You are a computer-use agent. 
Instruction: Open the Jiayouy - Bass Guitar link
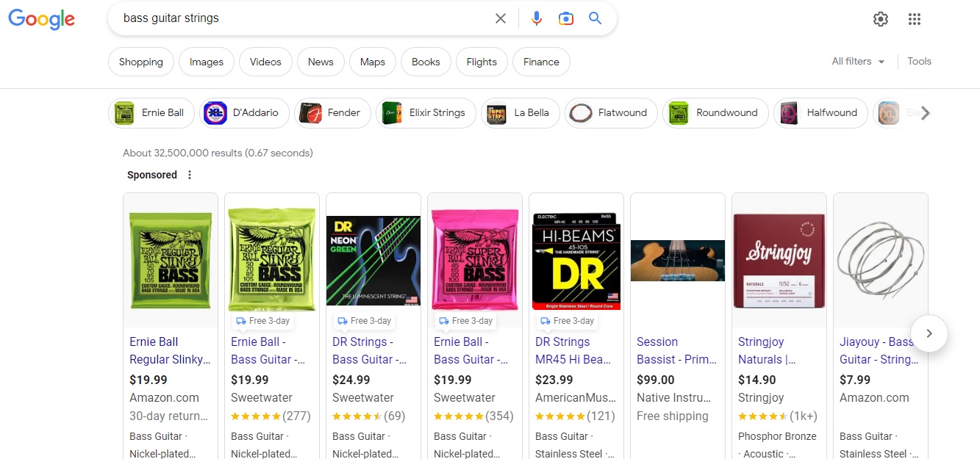879,351
